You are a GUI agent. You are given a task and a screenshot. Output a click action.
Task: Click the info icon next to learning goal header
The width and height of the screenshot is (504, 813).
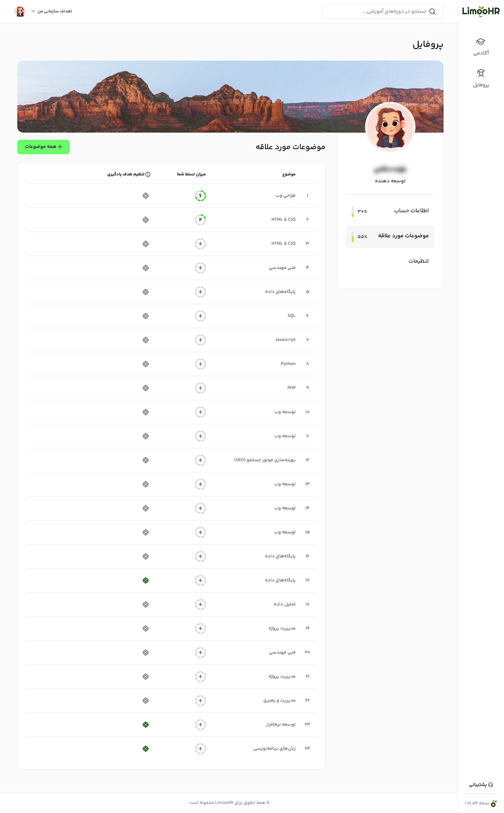[148, 174]
